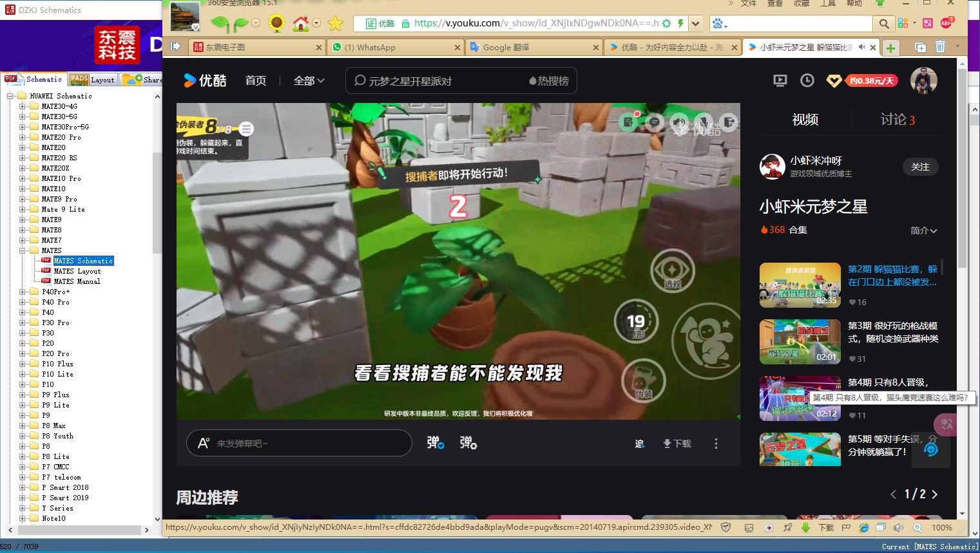Open the Youku VIP diamond icon
The width and height of the screenshot is (980, 553).
tap(834, 81)
